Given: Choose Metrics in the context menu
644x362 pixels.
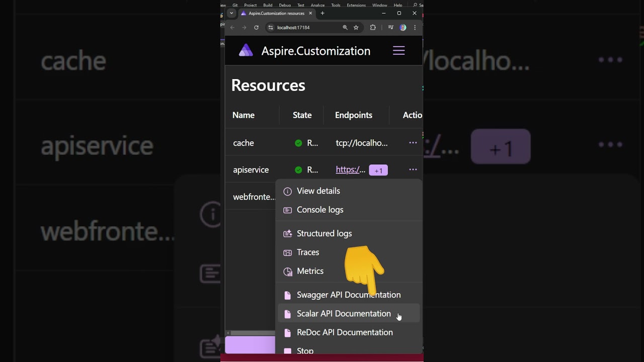Looking at the screenshot, I should tap(349, 271).
